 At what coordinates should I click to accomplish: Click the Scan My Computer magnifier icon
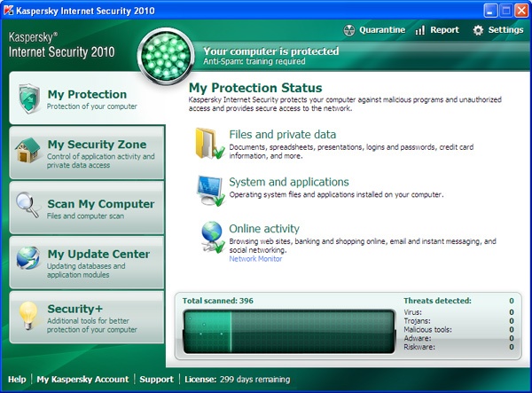point(27,205)
